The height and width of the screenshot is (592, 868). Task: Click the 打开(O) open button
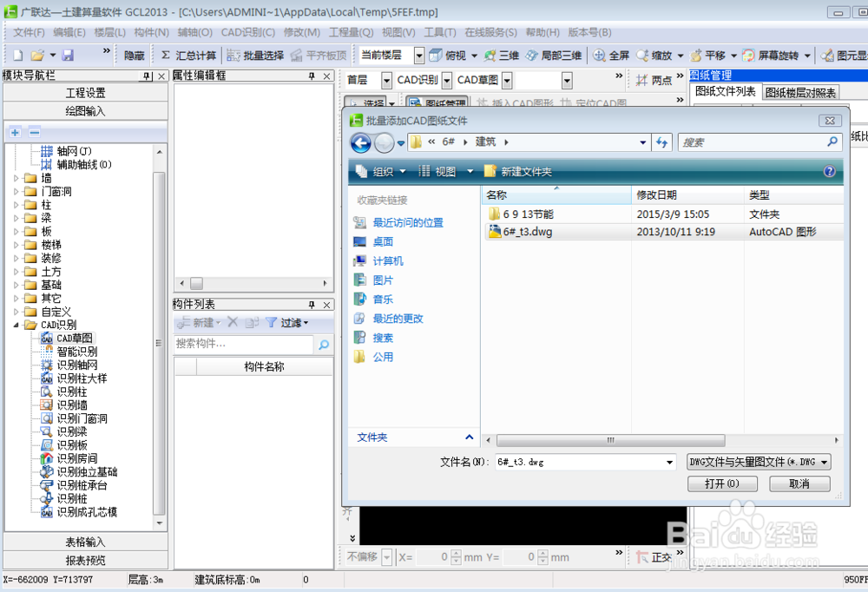722,483
